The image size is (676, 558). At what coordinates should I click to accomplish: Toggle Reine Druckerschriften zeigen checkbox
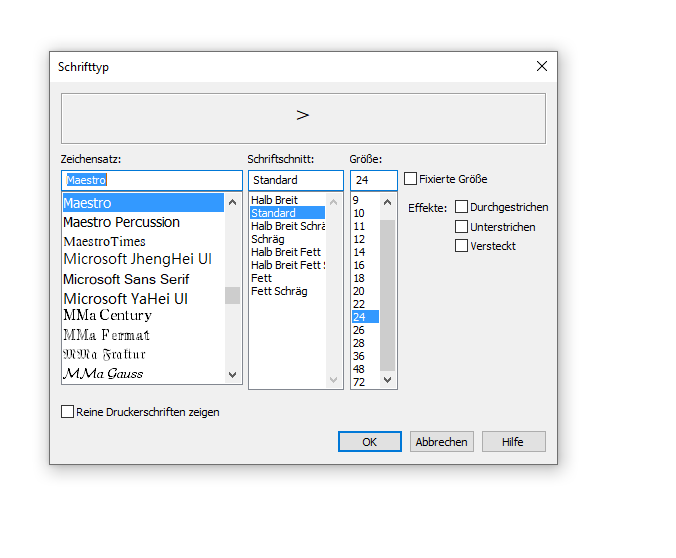[x=67, y=411]
